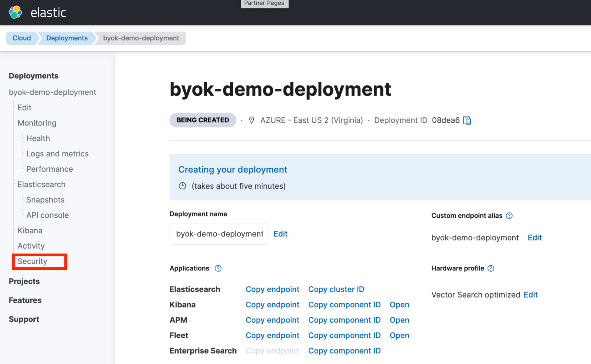
Task: Open Snapshots under Elasticsearch
Action: tap(45, 200)
